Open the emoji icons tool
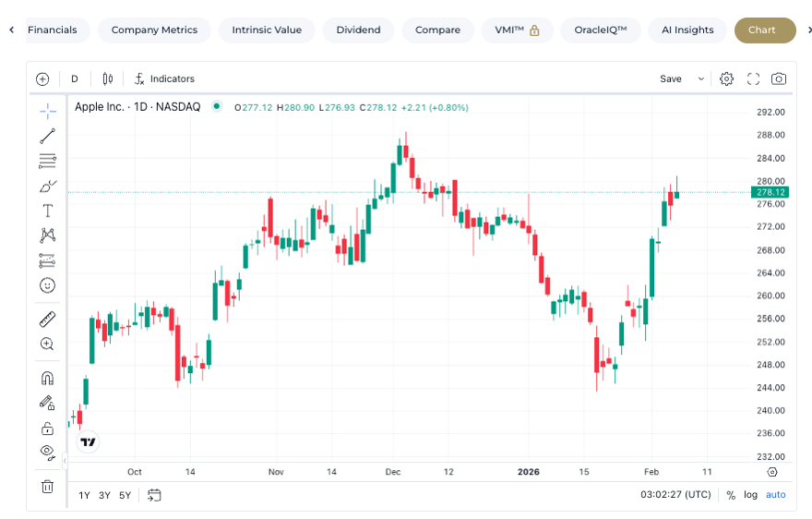The width and height of the screenshot is (812, 519). (x=47, y=285)
